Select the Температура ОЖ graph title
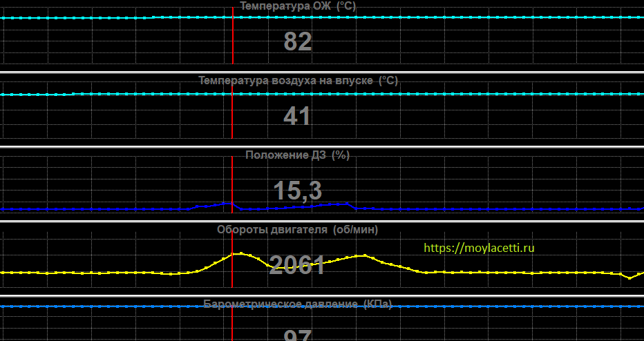 (x=298, y=6)
